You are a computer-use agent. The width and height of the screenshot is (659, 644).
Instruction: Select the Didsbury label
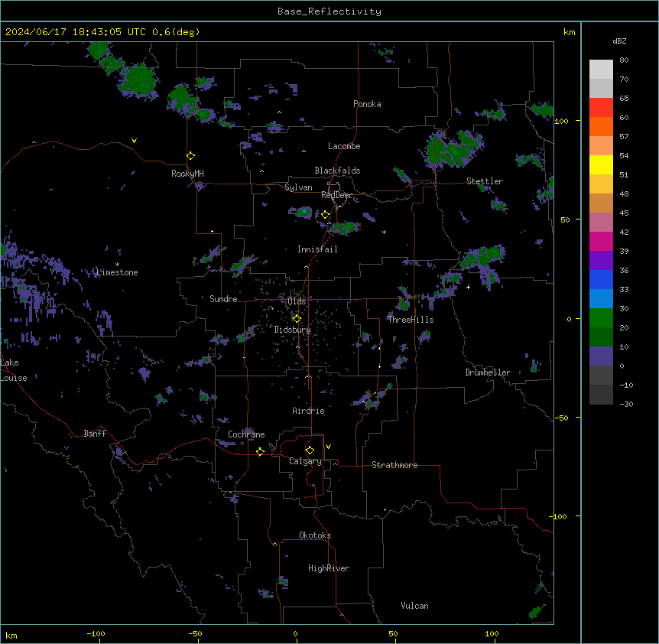[x=293, y=330]
